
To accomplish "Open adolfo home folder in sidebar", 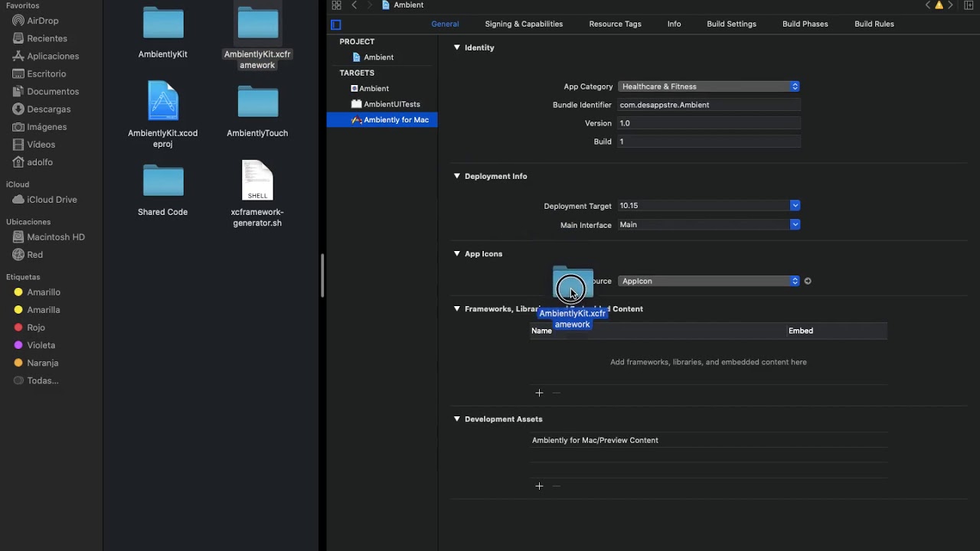I will pos(33,161).
